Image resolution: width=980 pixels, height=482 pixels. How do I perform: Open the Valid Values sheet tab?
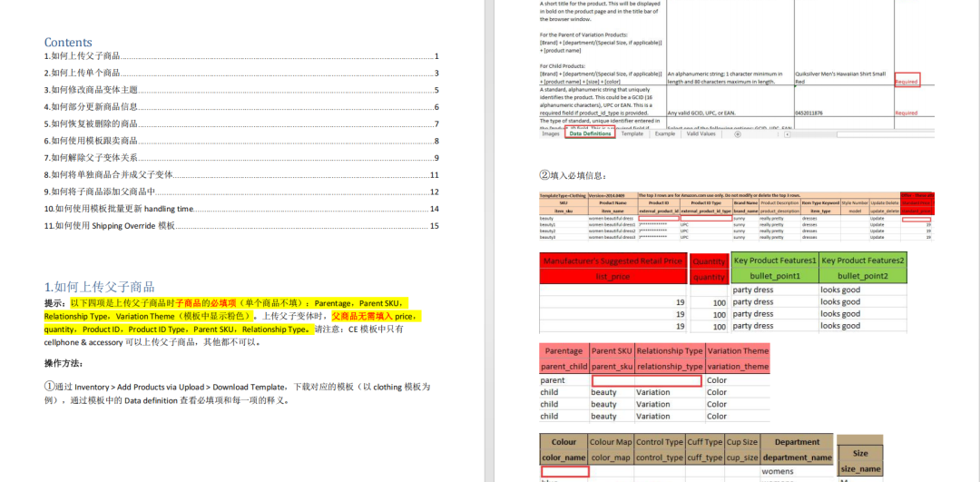click(701, 133)
